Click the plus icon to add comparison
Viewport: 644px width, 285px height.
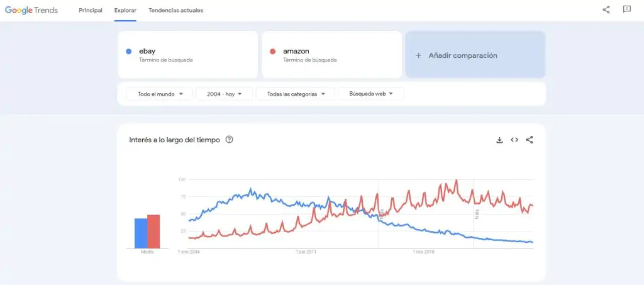419,55
